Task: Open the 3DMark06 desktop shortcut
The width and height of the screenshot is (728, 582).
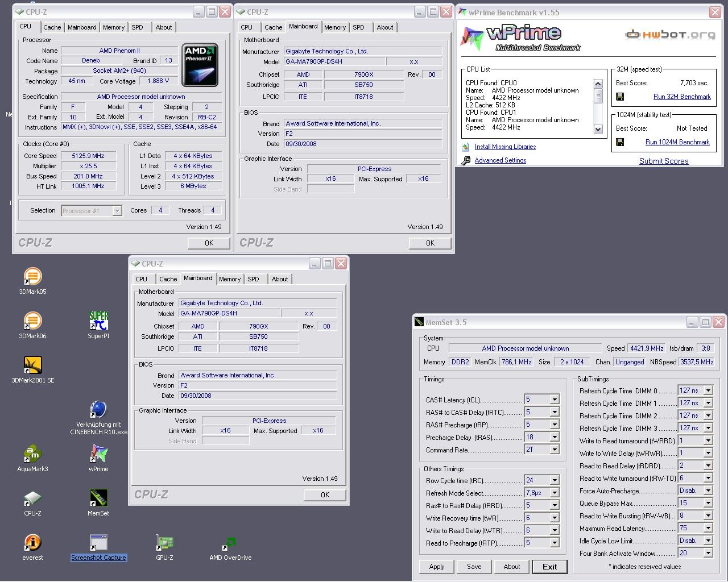Action: coord(32,321)
